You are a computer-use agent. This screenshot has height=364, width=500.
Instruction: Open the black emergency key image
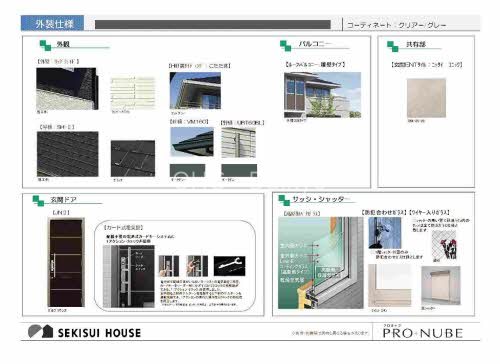229,266
